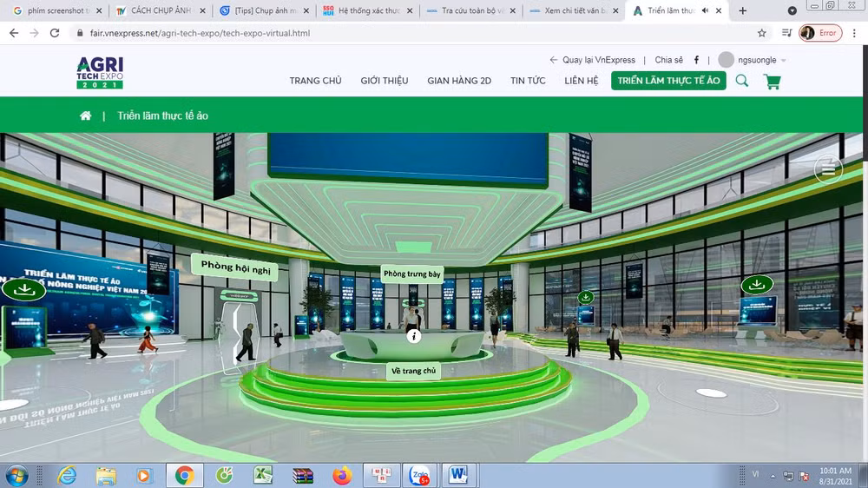Open Word from the taskbar
Screen dimensions: 868x488
tap(458, 475)
